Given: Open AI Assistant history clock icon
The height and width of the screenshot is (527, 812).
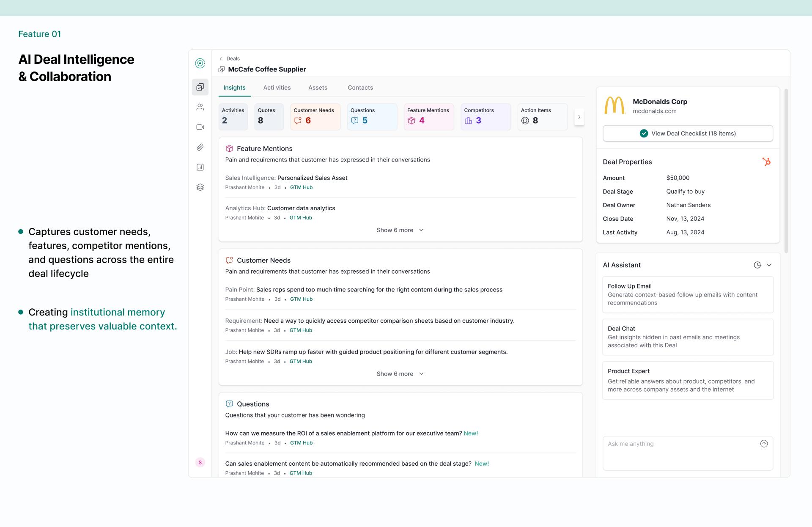Looking at the screenshot, I should (x=757, y=265).
